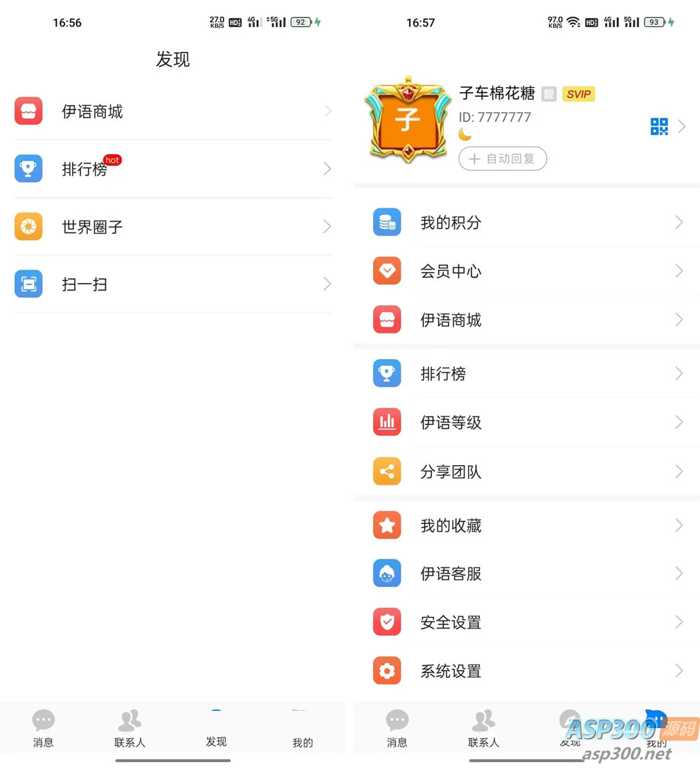Viewport: 700px width, 769px height.
Task: Tap the profile avatar with golden frame
Action: pyautogui.click(x=407, y=120)
